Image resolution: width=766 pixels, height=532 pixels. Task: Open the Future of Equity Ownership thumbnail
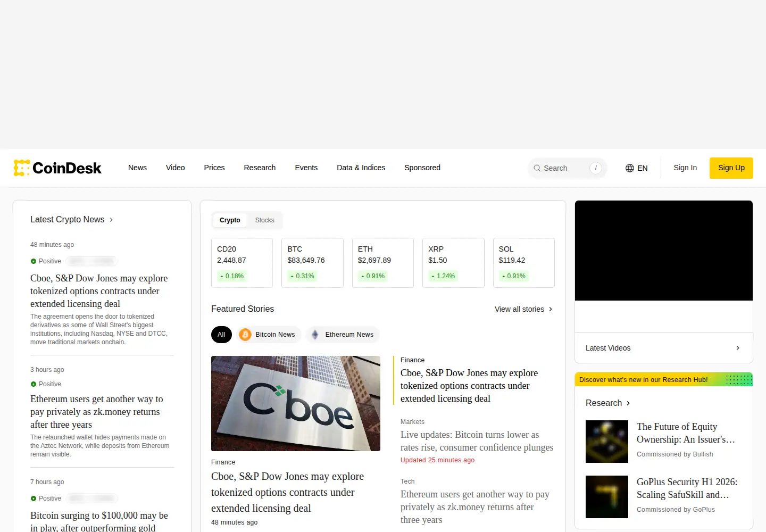[x=607, y=442]
